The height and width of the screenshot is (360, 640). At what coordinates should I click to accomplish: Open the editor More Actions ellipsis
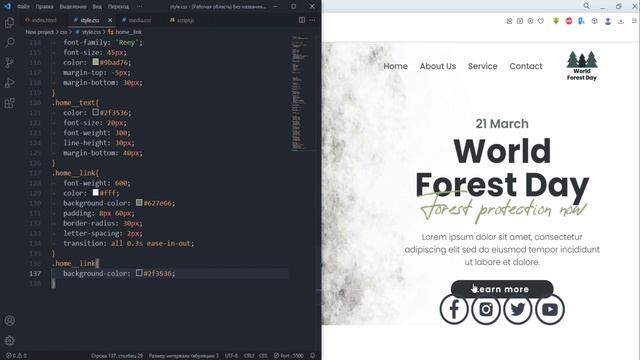[312, 20]
